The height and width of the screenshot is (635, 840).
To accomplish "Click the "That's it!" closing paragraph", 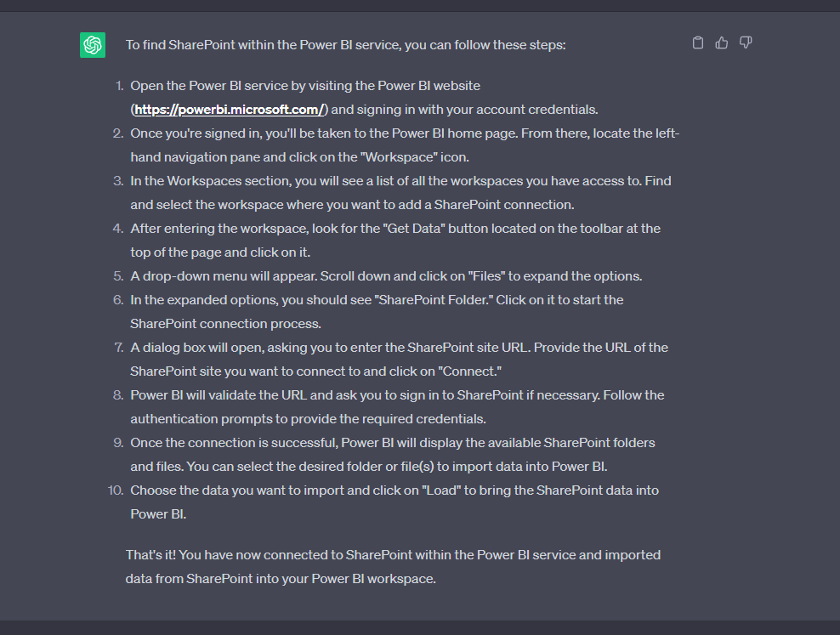I will coord(393,566).
